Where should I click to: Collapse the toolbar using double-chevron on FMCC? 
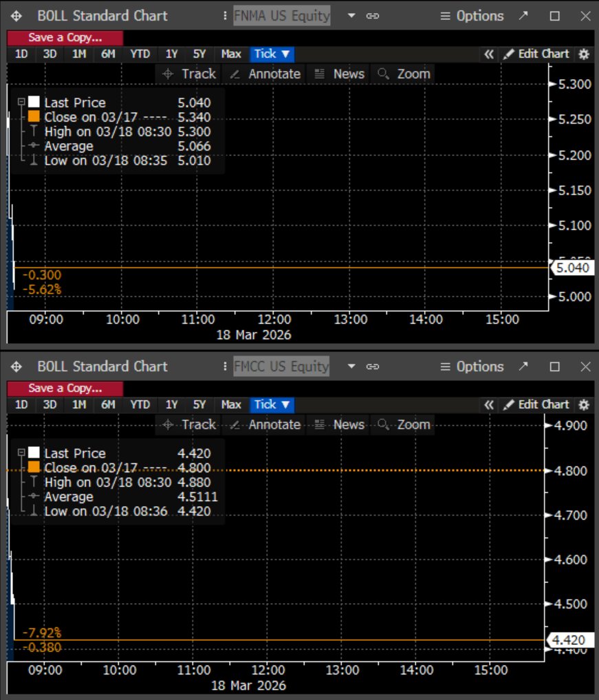[x=489, y=405]
